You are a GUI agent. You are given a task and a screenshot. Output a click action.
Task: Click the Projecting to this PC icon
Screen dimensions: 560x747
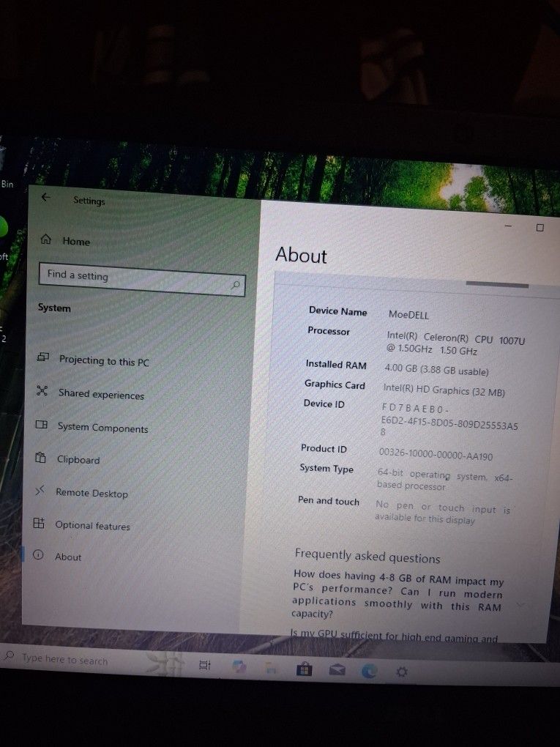[43, 357]
